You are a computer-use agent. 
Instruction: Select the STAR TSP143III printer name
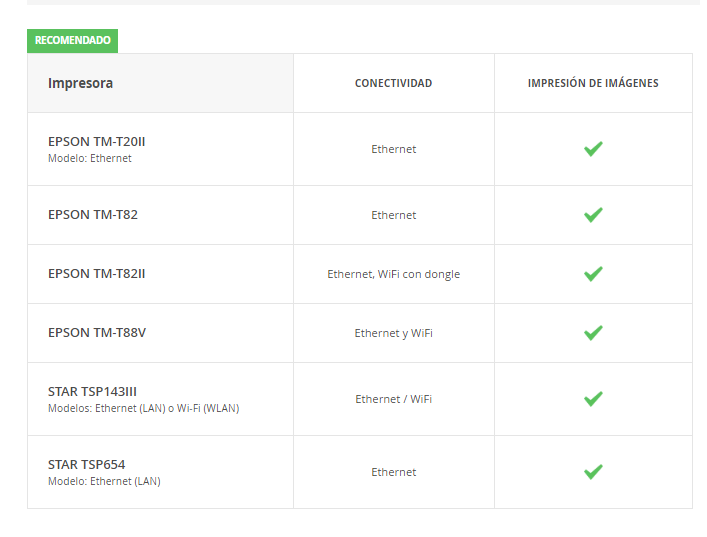pyautogui.click(x=92, y=391)
